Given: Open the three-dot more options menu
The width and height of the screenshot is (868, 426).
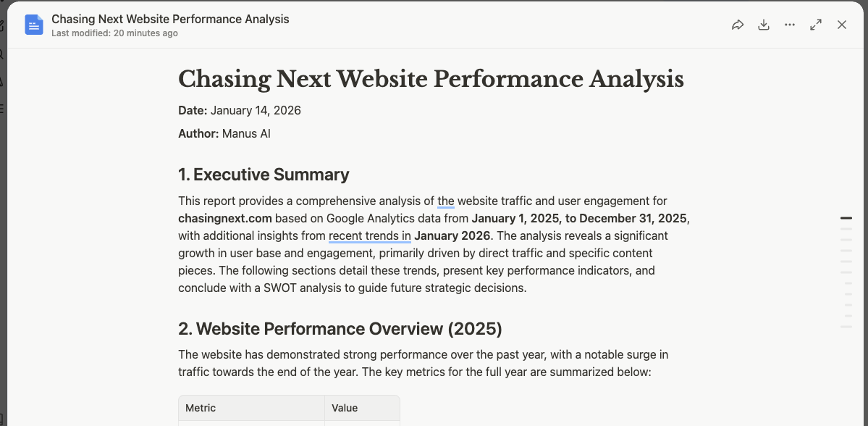Looking at the screenshot, I should pos(790,25).
